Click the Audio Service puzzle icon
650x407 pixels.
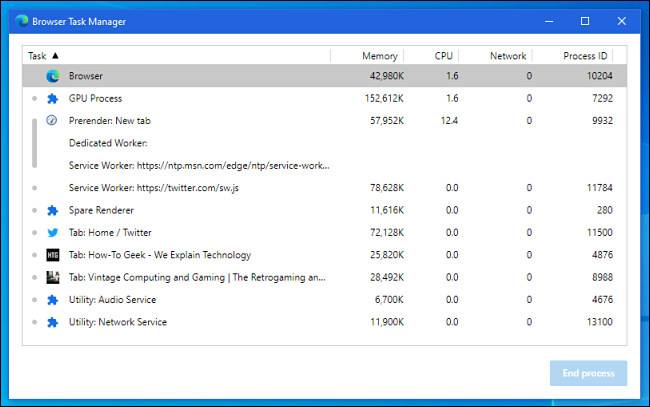pos(52,300)
